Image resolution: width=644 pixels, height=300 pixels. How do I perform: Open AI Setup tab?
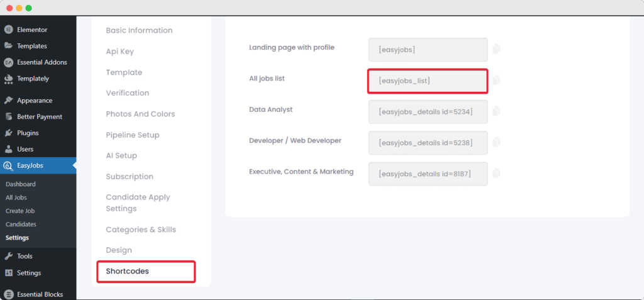coord(121,155)
